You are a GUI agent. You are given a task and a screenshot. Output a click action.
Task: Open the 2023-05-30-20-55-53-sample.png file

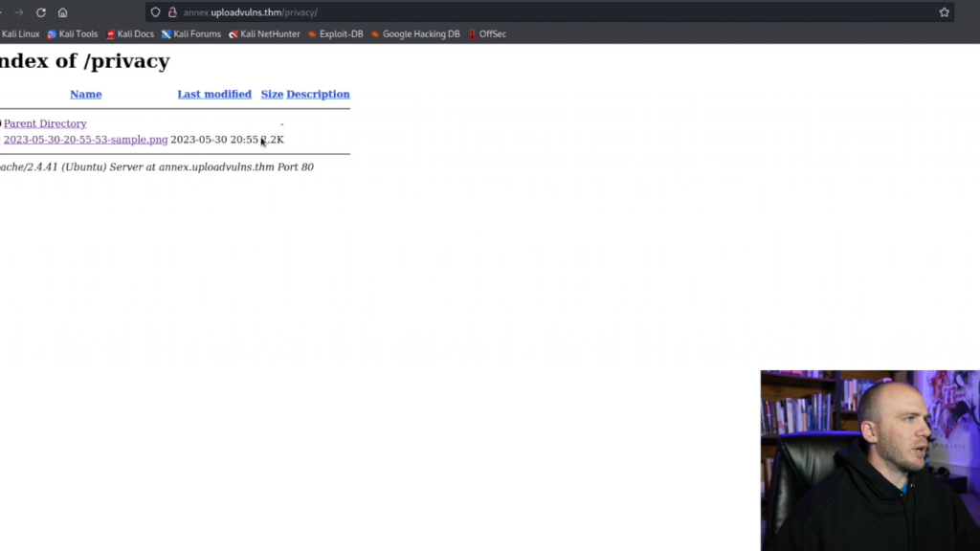point(85,140)
